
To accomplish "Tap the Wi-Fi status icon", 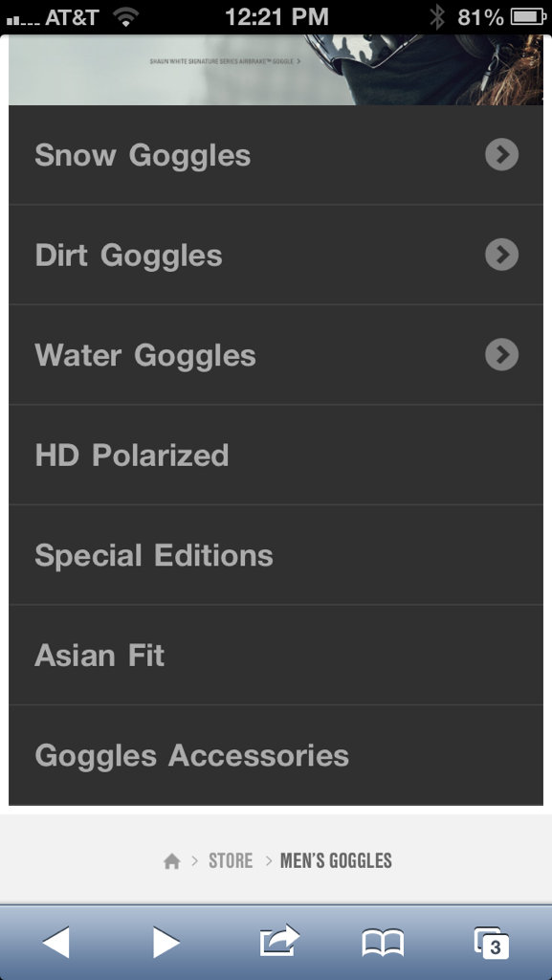I will pyautogui.click(x=127, y=17).
